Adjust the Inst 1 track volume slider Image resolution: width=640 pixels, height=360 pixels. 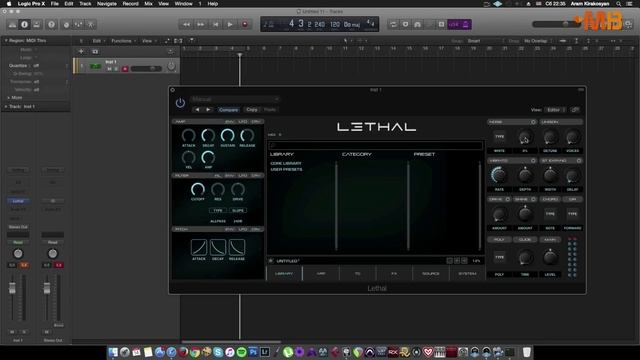(x=146, y=69)
